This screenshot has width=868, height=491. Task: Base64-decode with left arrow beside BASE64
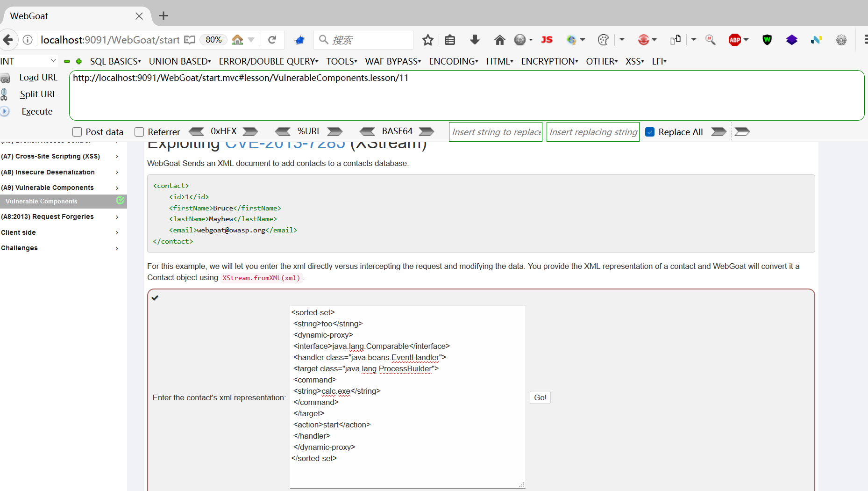367,131
